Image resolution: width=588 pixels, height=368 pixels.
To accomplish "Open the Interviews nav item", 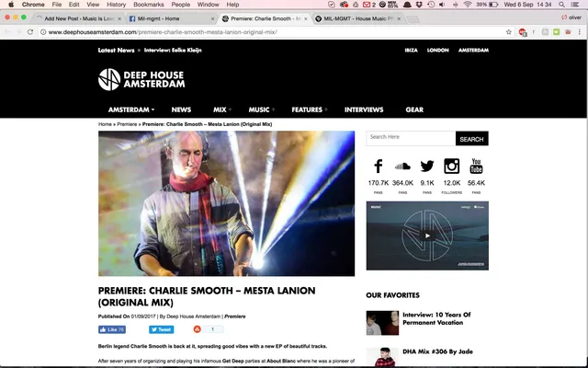I will point(364,109).
